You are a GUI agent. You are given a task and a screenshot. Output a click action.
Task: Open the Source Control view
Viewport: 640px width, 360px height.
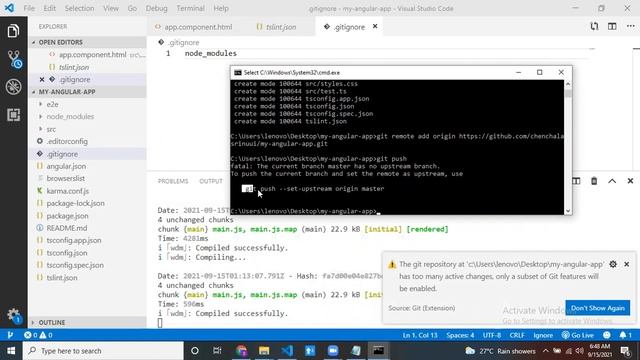click(x=14, y=59)
